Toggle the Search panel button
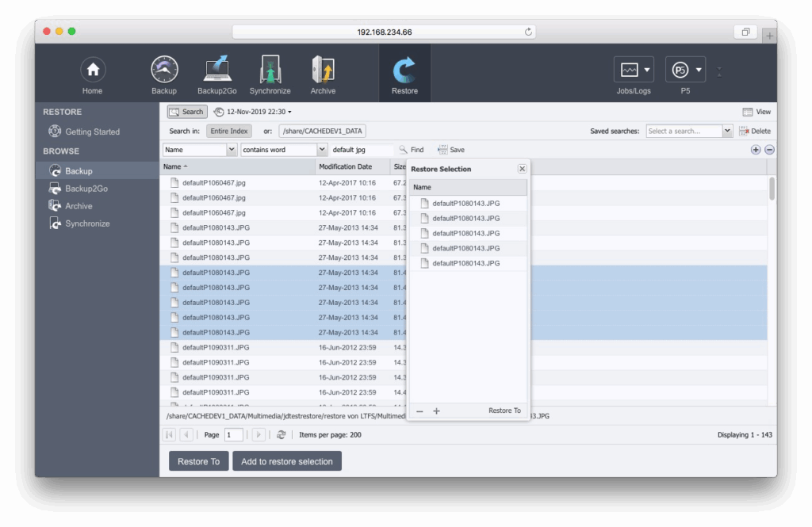Image resolution: width=812 pixels, height=527 pixels. (186, 112)
